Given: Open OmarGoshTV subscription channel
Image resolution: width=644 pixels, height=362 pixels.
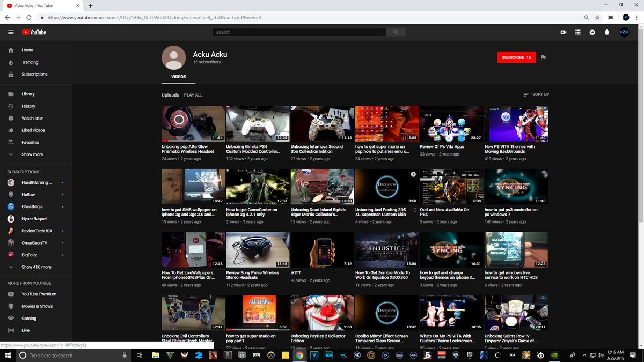Looking at the screenshot, I should coord(36,243).
